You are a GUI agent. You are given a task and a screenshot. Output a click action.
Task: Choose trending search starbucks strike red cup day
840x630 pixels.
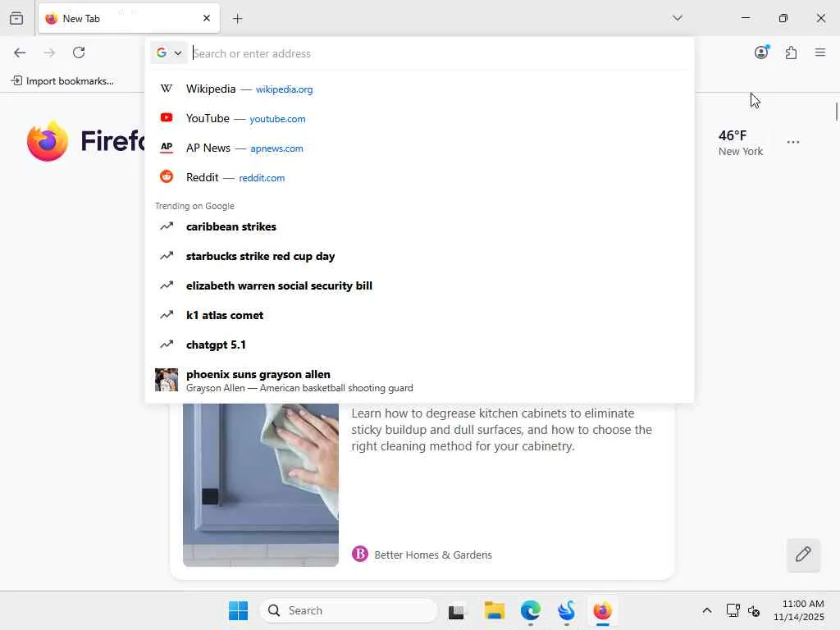click(419, 256)
